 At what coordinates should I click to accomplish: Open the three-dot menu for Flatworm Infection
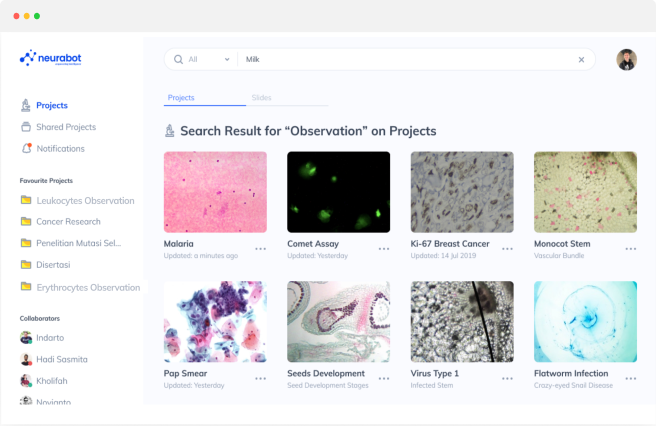tap(631, 379)
